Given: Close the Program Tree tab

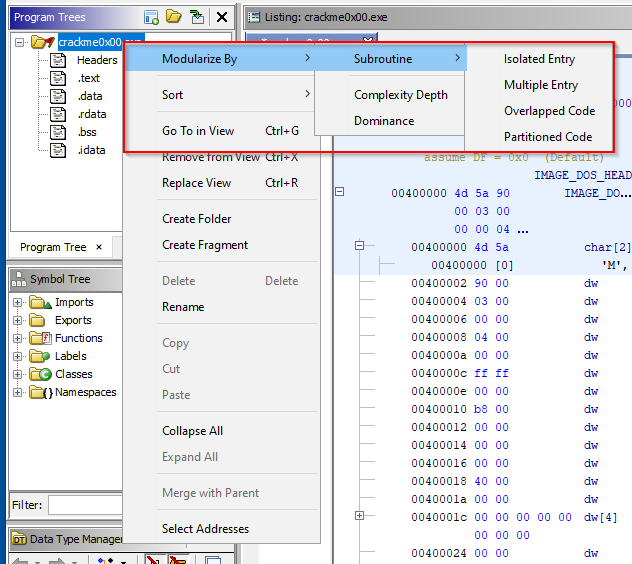Looking at the screenshot, I should tap(99, 247).
